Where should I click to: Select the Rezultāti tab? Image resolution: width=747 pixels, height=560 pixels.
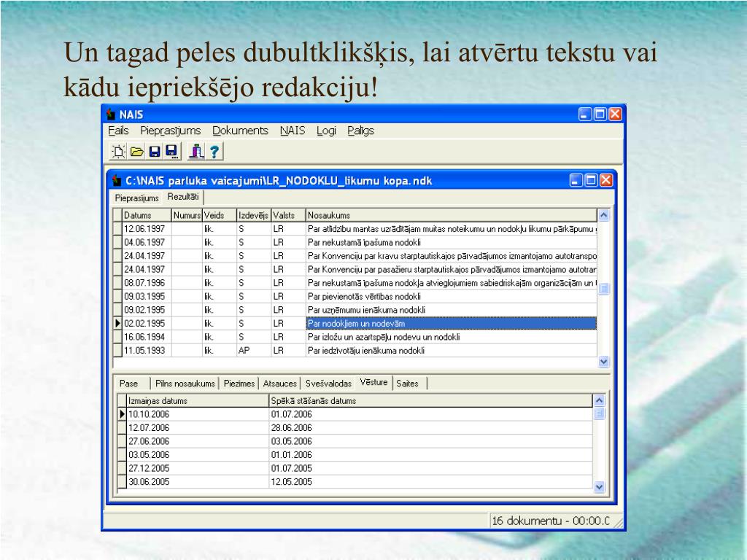point(183,197)
